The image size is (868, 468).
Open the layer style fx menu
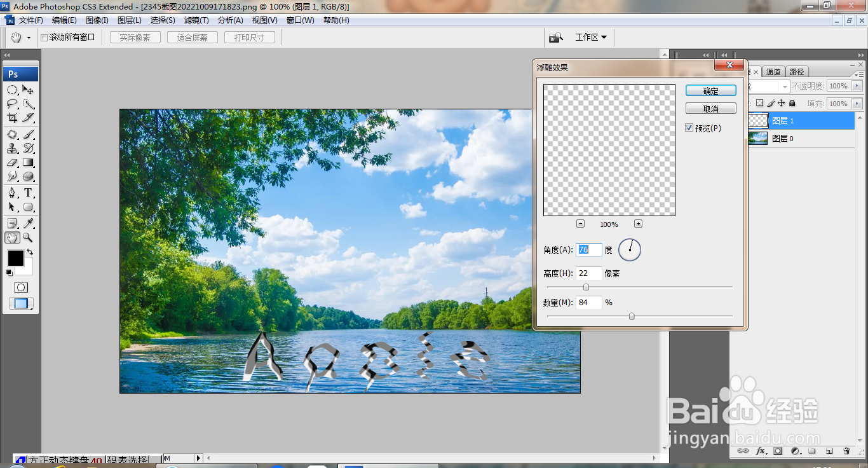(x=761, y=451)
